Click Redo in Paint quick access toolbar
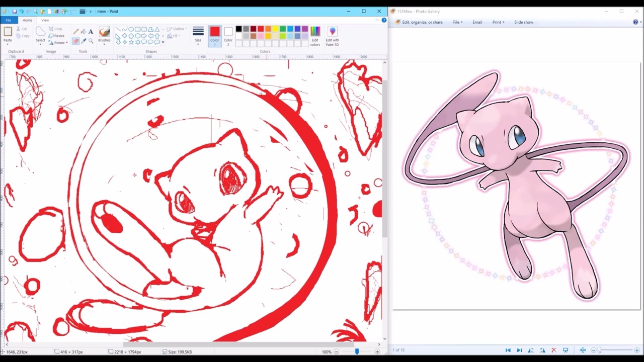This screenshot has height=362, width=644. tap(28, 11)
